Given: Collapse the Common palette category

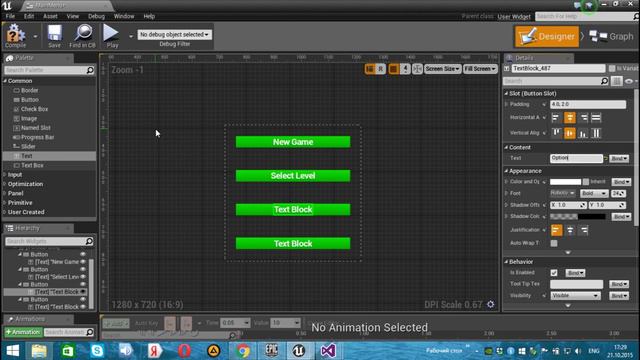Looking at the screenshot, I should [5, 81].
